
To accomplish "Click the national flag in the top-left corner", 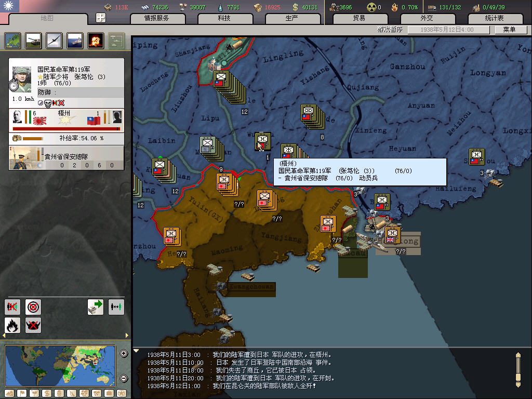I will tap(9, 6).
